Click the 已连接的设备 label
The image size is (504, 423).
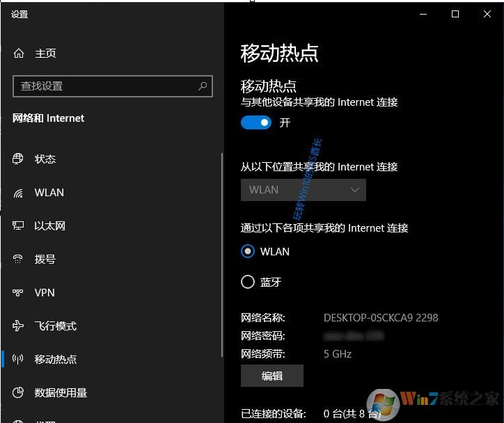click(273, 414)
